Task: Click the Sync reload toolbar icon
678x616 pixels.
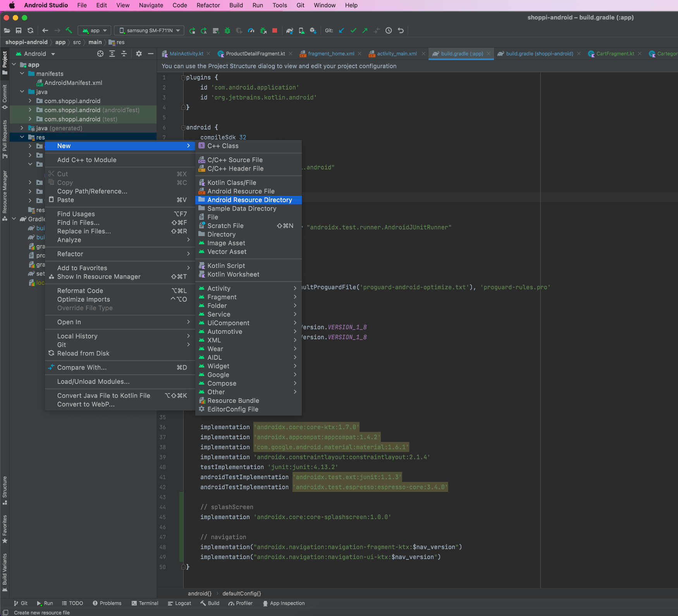Action: tap(31, 31)
